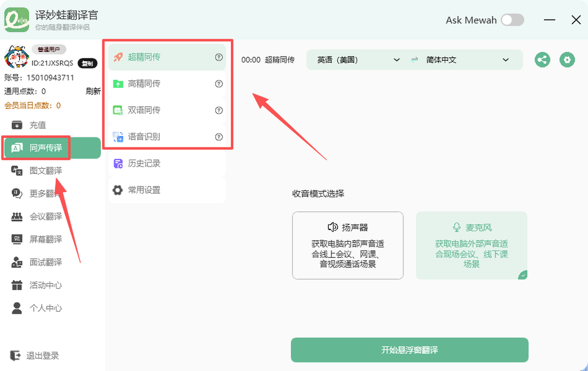Open source language dropdown 英语（美国）

tap(358, 60)
